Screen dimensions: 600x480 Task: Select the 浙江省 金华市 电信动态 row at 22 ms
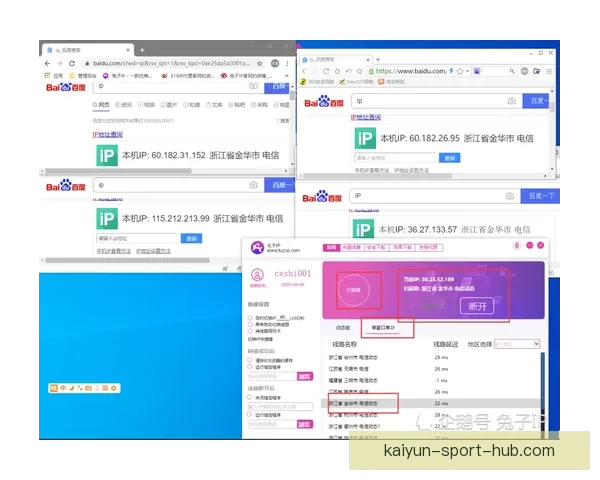[432, 403]
